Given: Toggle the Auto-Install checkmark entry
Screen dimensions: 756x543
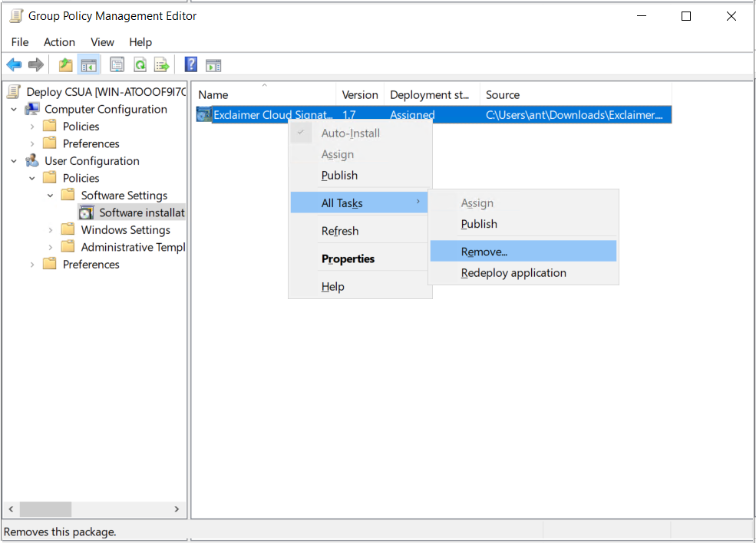Looking at the screenshot, I should click(x=350, y=133).
